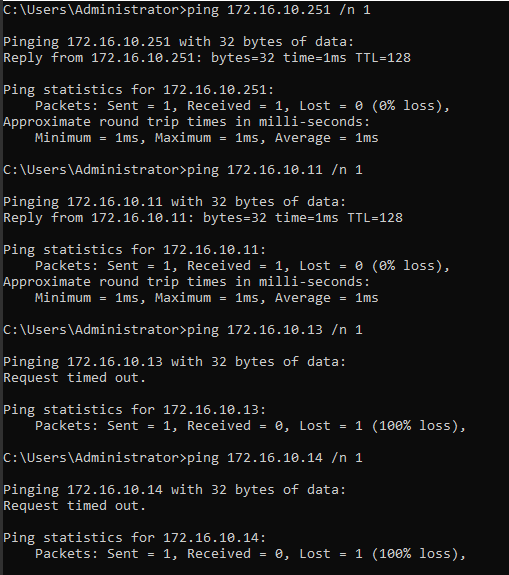Click the 172.16.10.14 '100% loss' packets line
Image resolution: width=509 pixels, height=575 pixels.
click(x=250, y=554)
